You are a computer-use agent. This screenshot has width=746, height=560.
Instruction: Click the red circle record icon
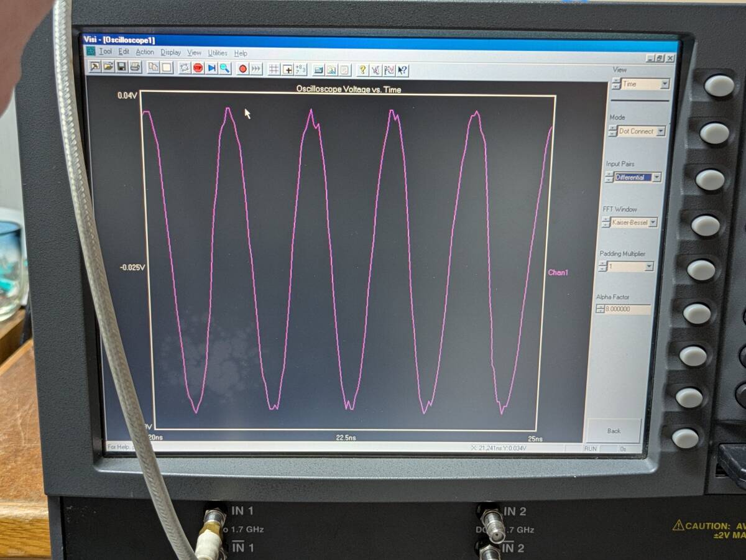tap(243, 68)
